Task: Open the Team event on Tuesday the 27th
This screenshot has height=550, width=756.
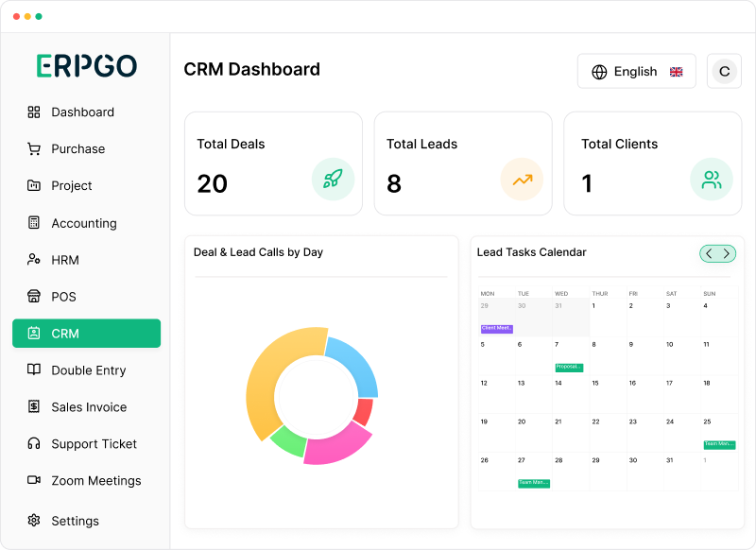Action: coord(534,483)
